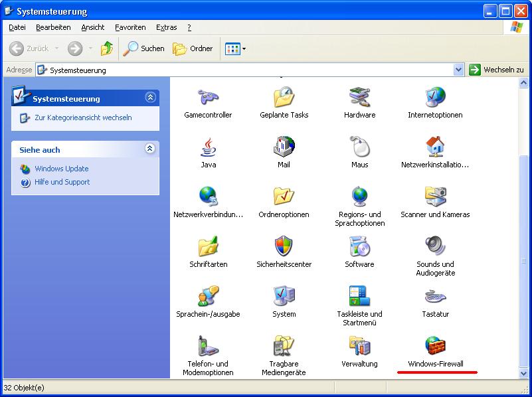532x397 pixels.
Task: Open Scanner und Kameras icon
Action: coord(435,197)
